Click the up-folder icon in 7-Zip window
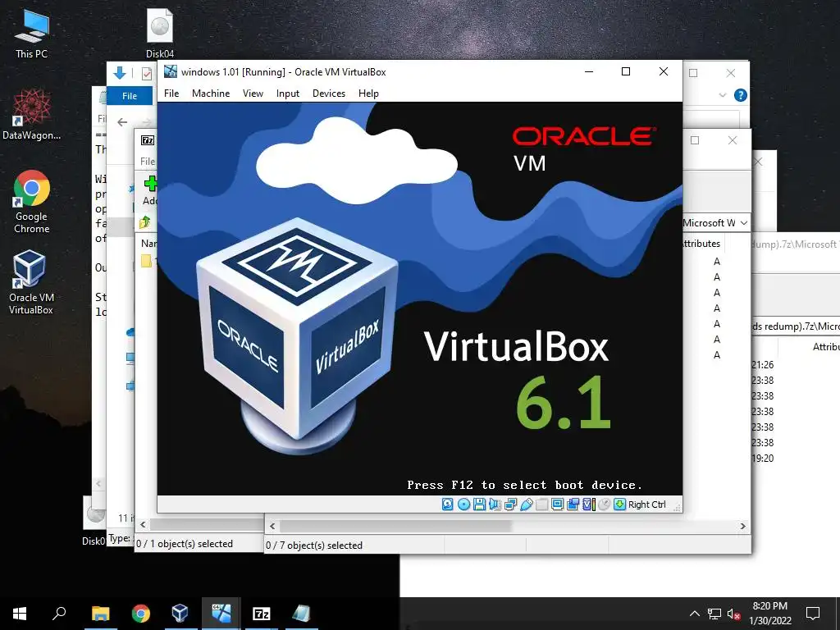The height and width of the screenshot is (630, 840). pyautogui.click(x=145, y=221)
